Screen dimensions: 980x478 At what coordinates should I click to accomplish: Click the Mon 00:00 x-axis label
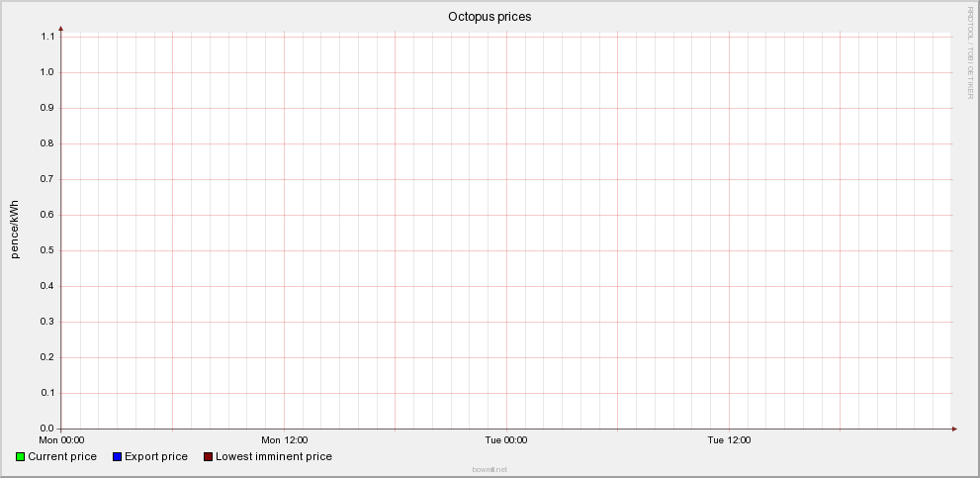coord(61,439)
